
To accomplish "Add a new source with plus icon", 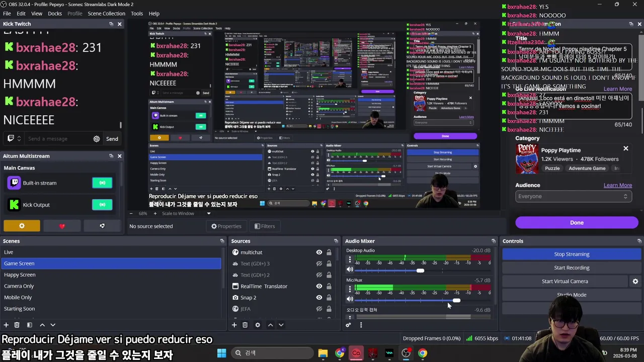I will pos(234,325).
